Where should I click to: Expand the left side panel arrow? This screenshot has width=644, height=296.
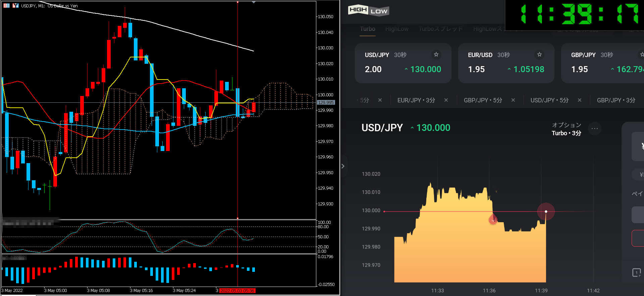point(343,166)
